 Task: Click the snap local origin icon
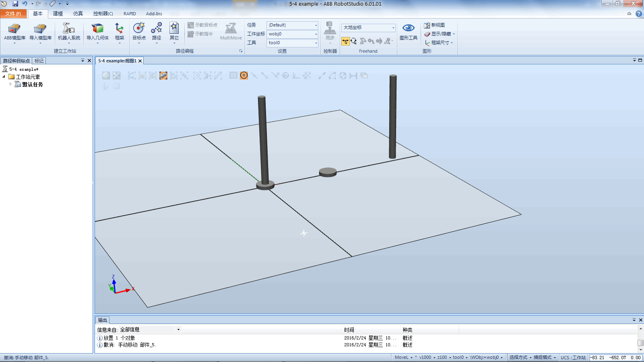[296, 76]
